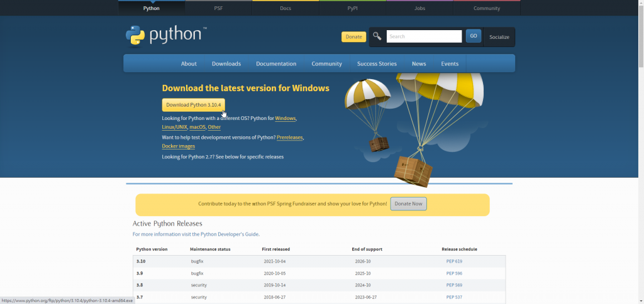Screen dimensions: 644x304
Task: Click the Download Python 3.10.4 button
Action: [193, 105]
